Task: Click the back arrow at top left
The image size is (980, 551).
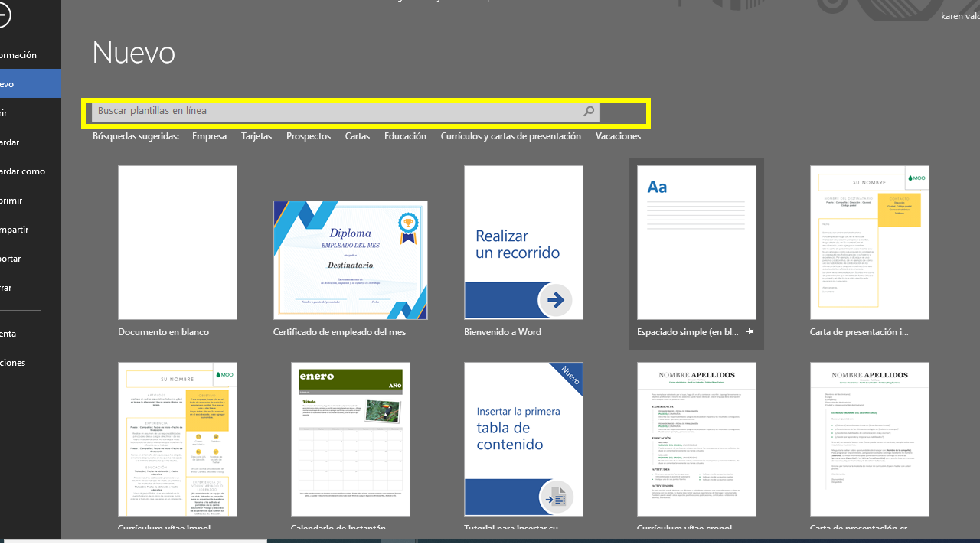Action: 4,15
